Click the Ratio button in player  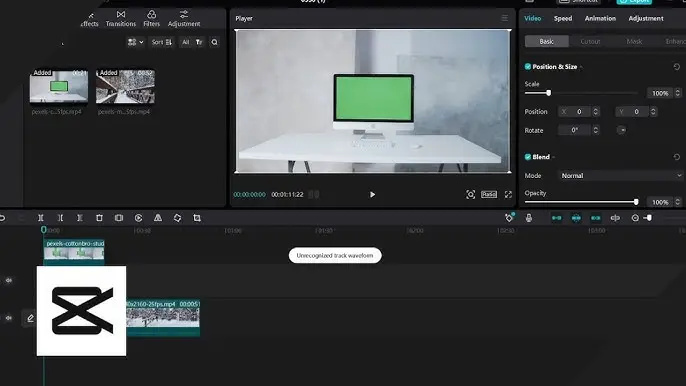coord(489,194)
